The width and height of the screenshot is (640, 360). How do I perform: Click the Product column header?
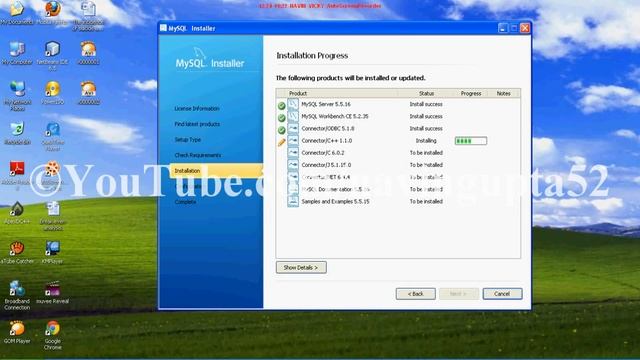(298, 93)
